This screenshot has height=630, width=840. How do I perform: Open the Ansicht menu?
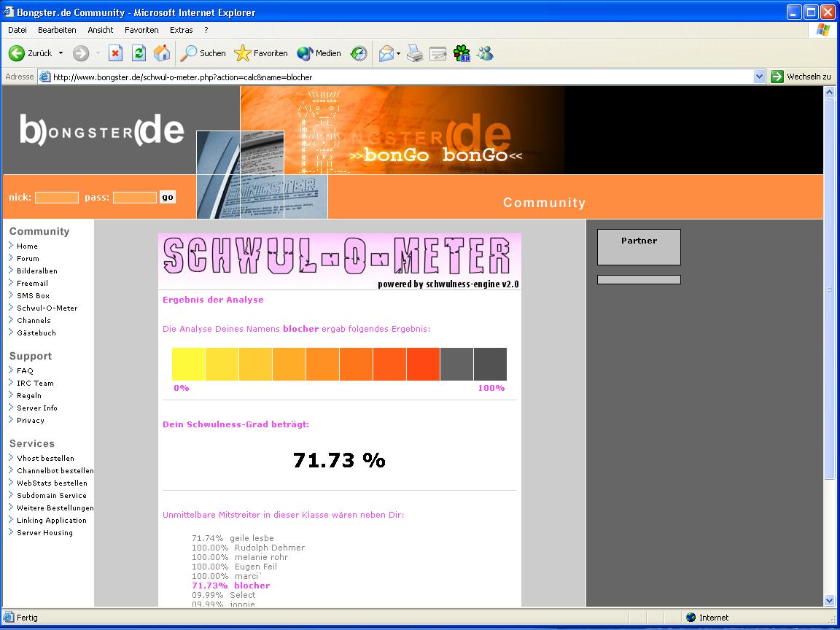pyautogui.click(x=101, y=30)
